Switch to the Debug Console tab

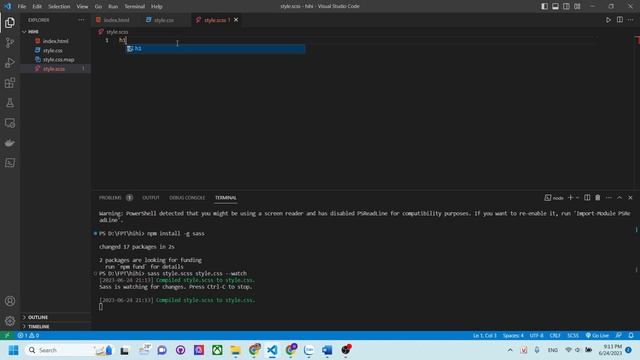pos(187,198)
